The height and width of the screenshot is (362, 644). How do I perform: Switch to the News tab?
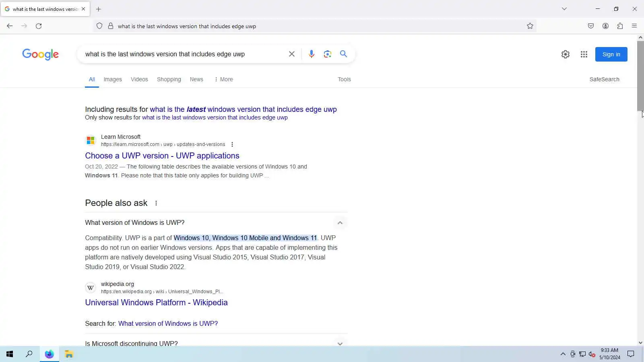click(x=196, y=79)
